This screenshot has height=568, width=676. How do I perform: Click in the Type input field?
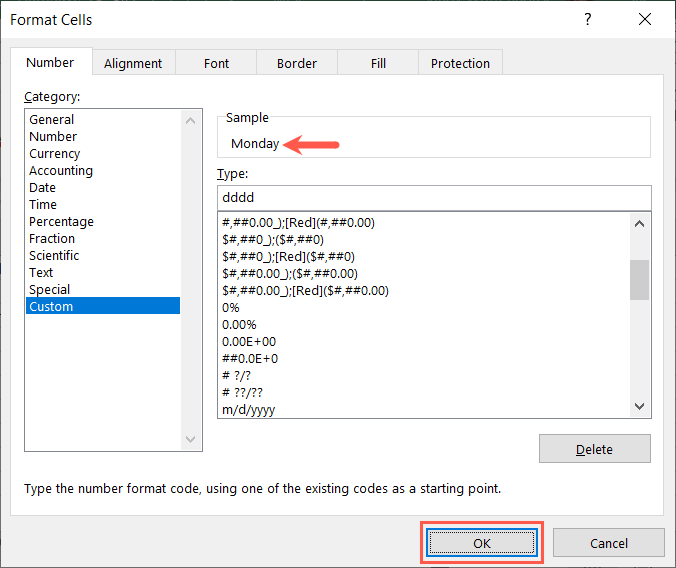pos(433,198)
